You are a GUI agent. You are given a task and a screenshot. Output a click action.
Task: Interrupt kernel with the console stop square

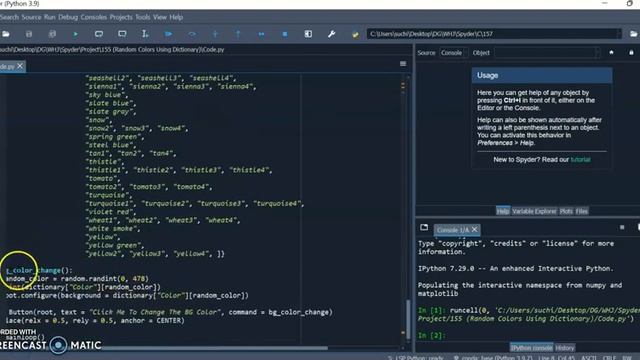coord(622,227)
